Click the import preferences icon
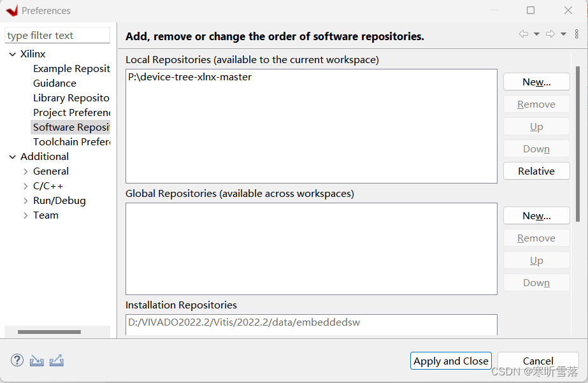This screenshot has height=383, width=588. click(x=36, y=361)
